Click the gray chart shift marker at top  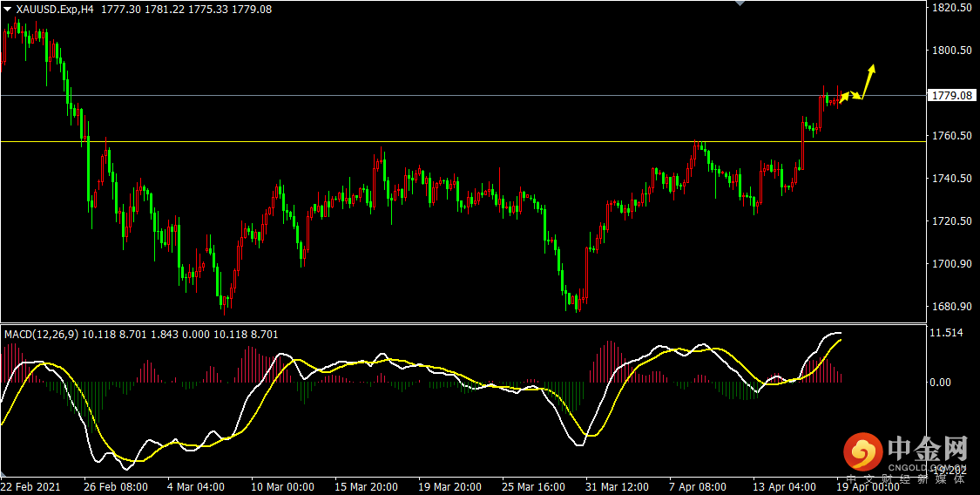[740, 3]
